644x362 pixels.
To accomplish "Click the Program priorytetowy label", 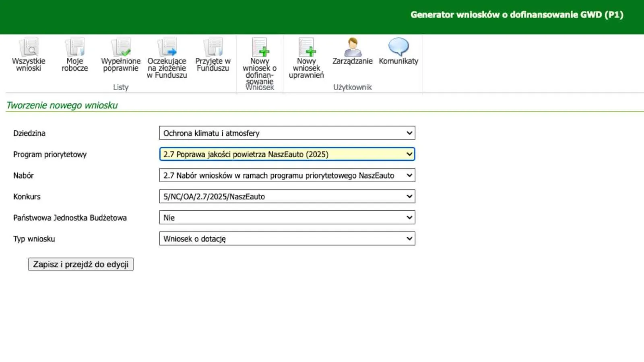I will 50,154.
